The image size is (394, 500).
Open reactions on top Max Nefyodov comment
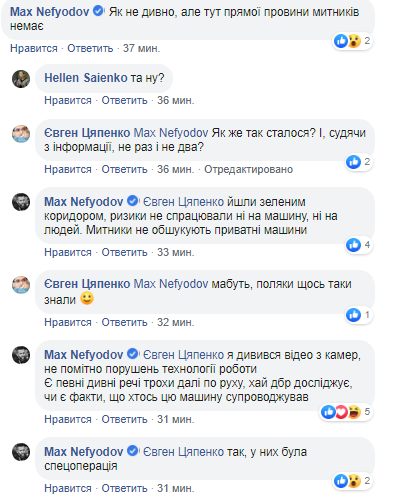(x=352, y=41)
